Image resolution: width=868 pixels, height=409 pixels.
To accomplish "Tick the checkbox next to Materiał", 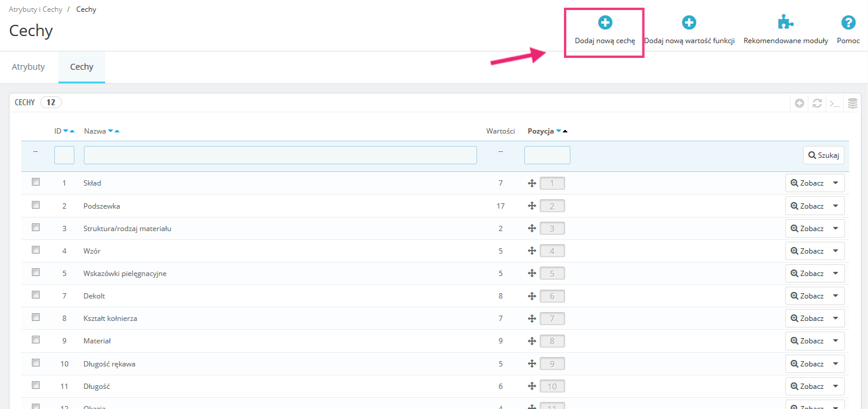I will (36, 340).
